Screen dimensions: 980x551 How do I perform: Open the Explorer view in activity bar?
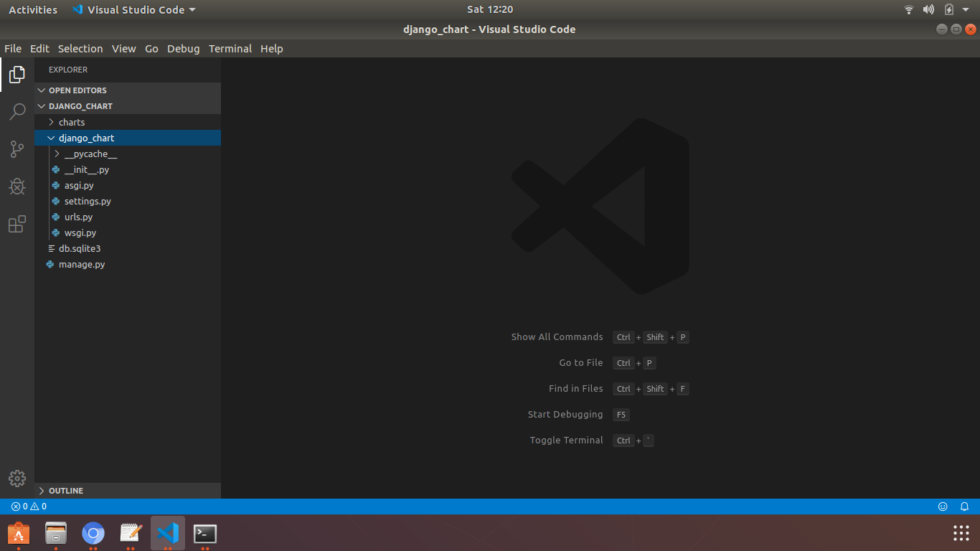(17, 75)
